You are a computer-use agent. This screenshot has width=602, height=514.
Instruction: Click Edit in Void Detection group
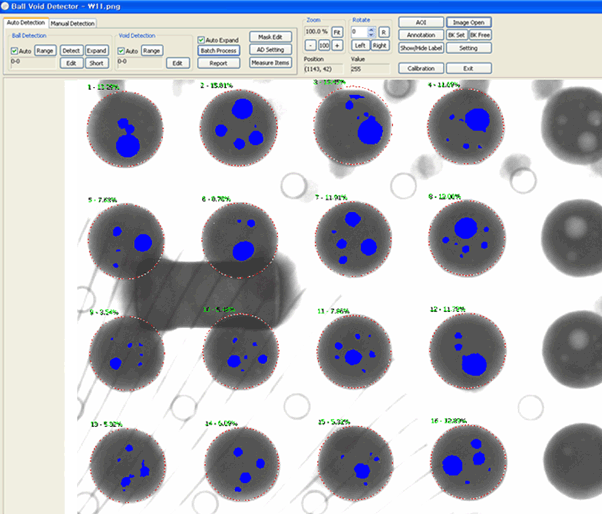coord(177,63)
